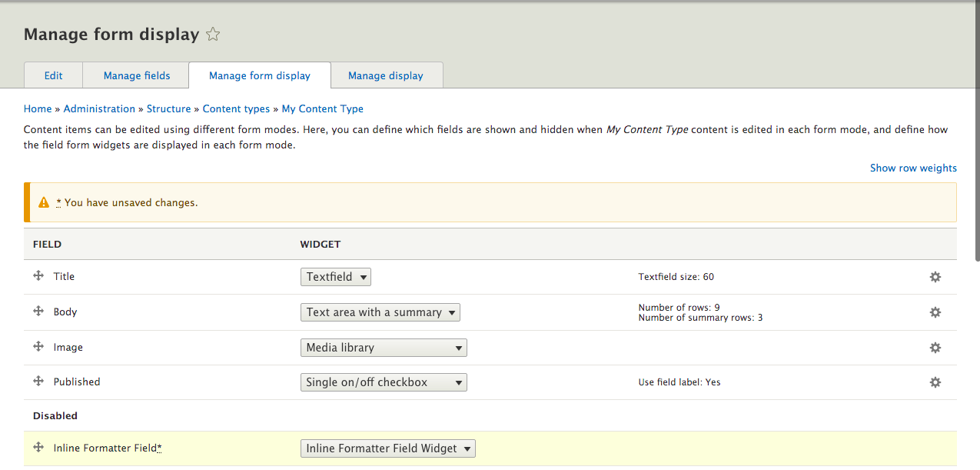Open the Published checkbox widget dropdown
This screenshot has width=980, height=470.
383,382
